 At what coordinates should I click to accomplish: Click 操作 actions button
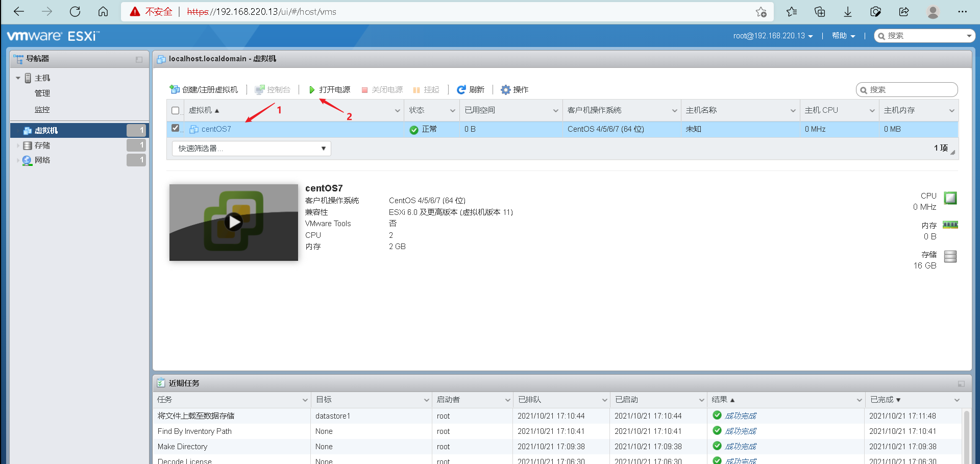tap(514, 90)
